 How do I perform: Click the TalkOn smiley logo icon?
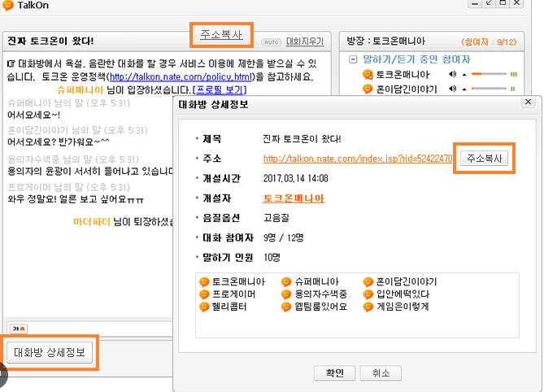pyautogui.click(x=7, y=5)
